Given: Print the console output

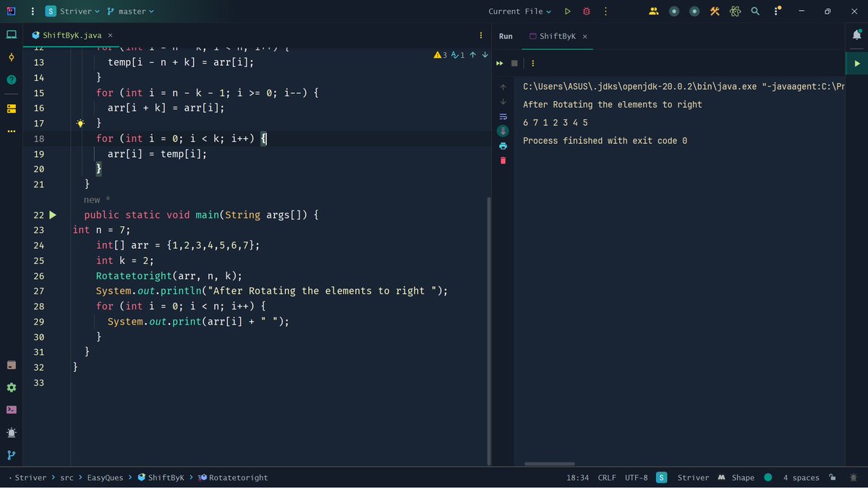Looking at the screenshot, I should (503, 145).
